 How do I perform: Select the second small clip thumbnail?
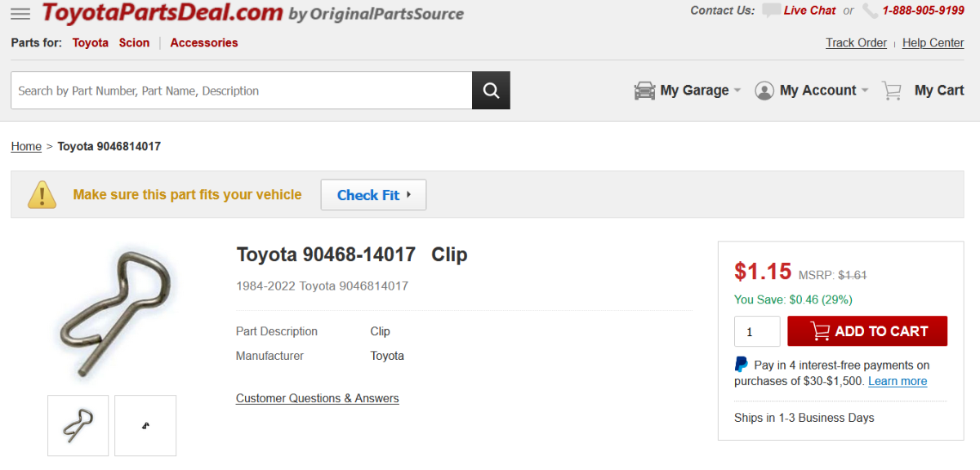pyautogui.click(x=145, y=425)
